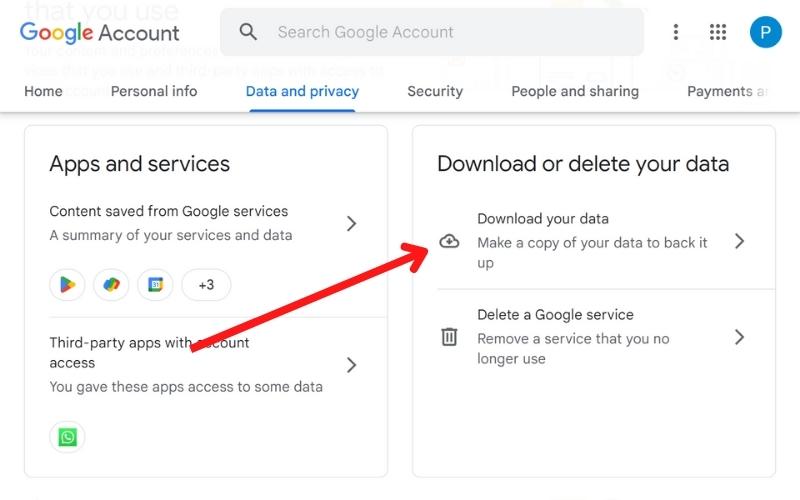Click the +3 more services chip
This screenshot has width=800, height=500.
[x=206, y=285]
